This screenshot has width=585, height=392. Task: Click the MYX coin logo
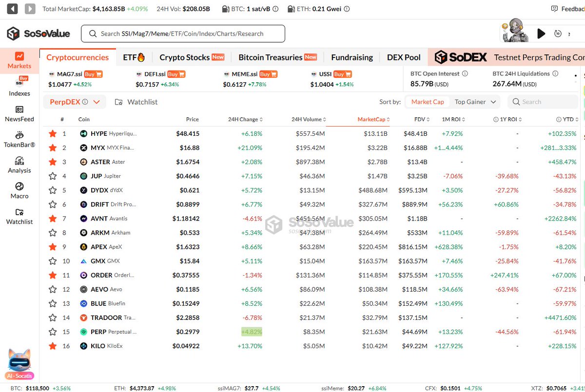pyautogui.click(x=83, y=148)
